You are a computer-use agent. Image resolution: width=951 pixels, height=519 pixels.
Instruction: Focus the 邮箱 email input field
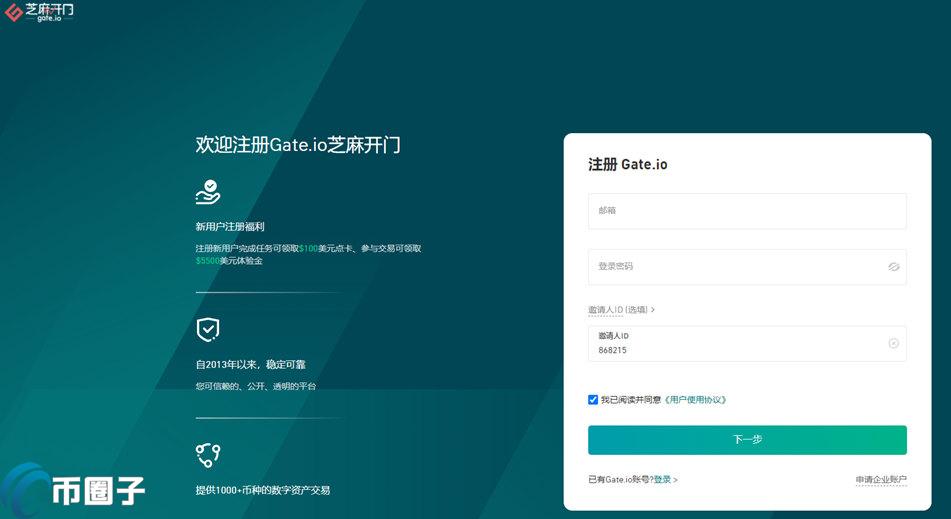747,211
